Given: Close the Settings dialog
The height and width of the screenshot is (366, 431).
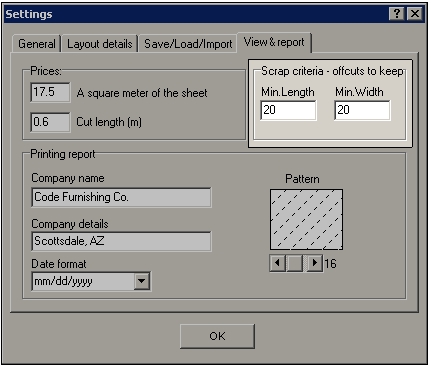Looking at the screenshot, I should click(x=415, y=14).
